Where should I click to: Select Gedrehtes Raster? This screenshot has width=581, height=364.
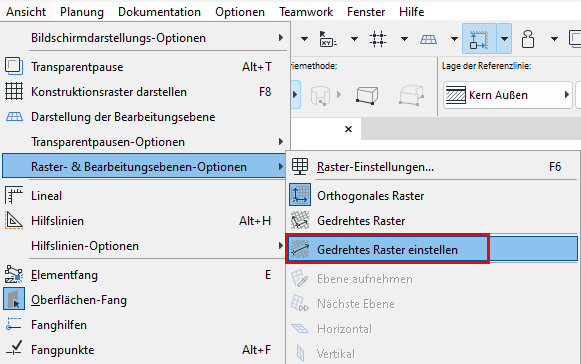click(432, 221)
